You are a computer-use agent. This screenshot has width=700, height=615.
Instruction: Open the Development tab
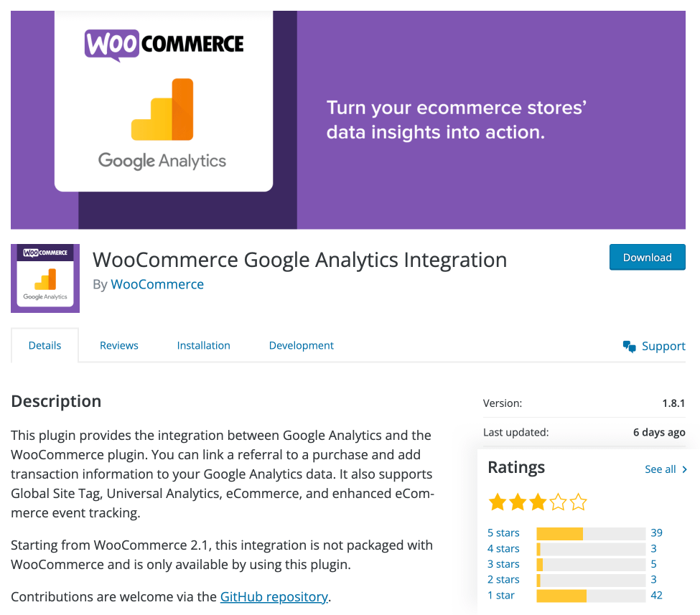[x=301, y=345]
